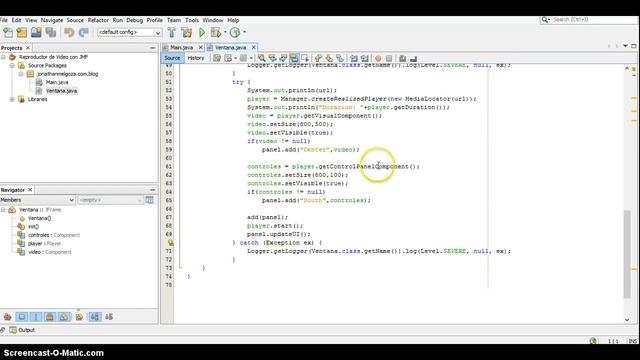Viewport: 640px width, 360px height.
Task: Click the Redo arrow icon
Action: 83,32
